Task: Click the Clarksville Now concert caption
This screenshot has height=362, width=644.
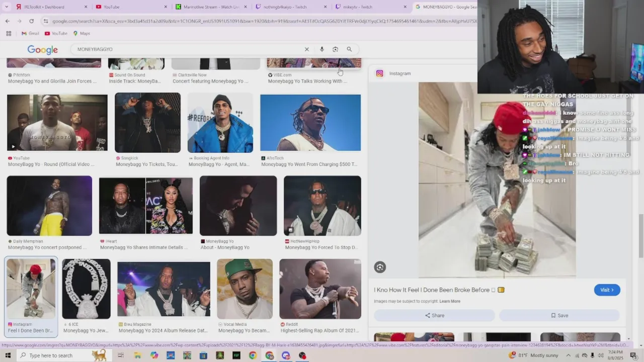Action: [x=210, y=81]
